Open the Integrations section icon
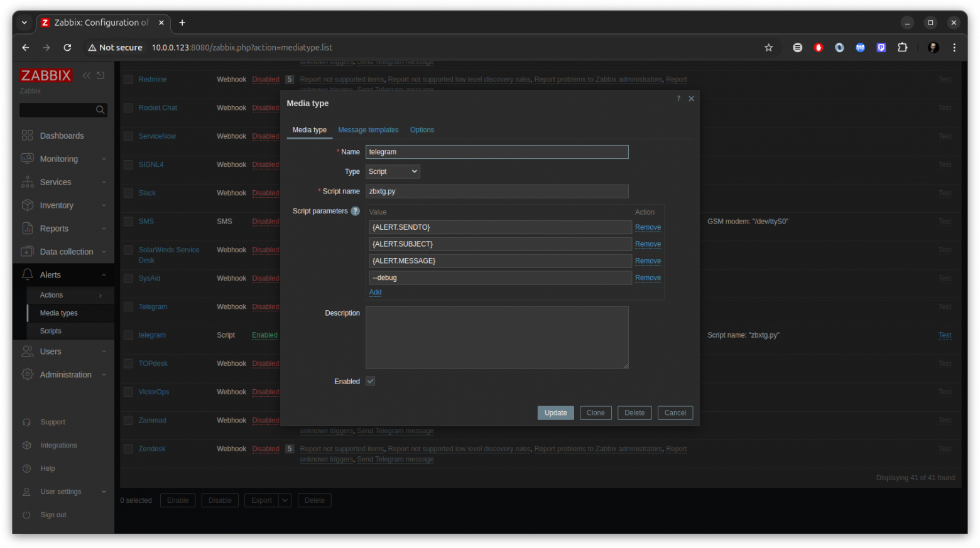 point(28,445)
